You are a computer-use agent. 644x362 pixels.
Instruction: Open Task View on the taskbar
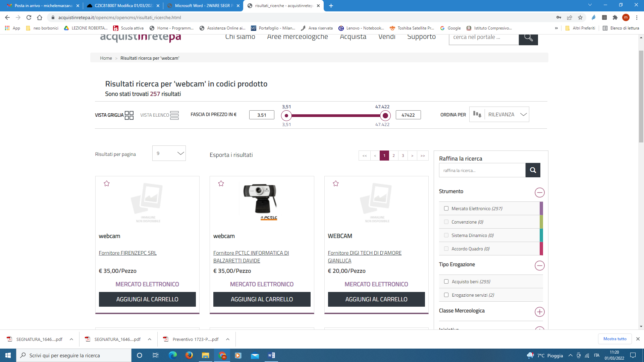(155, 355)
